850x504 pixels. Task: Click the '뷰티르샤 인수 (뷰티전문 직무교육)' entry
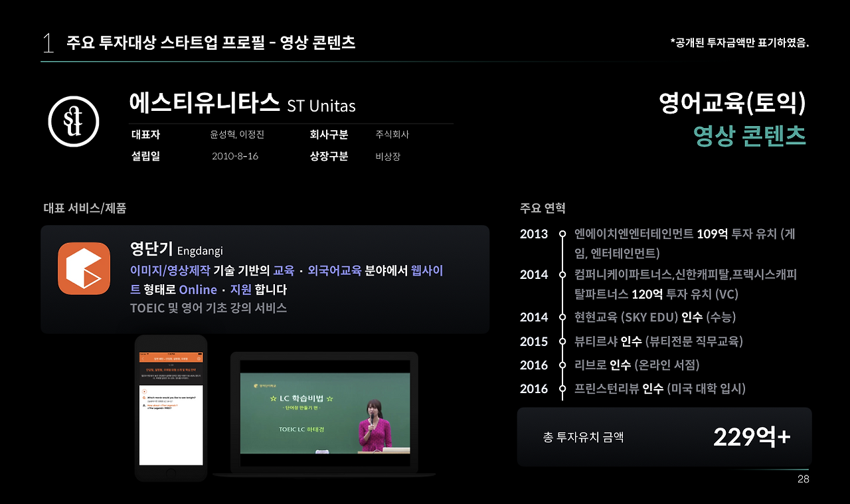(x=659, y=342)
